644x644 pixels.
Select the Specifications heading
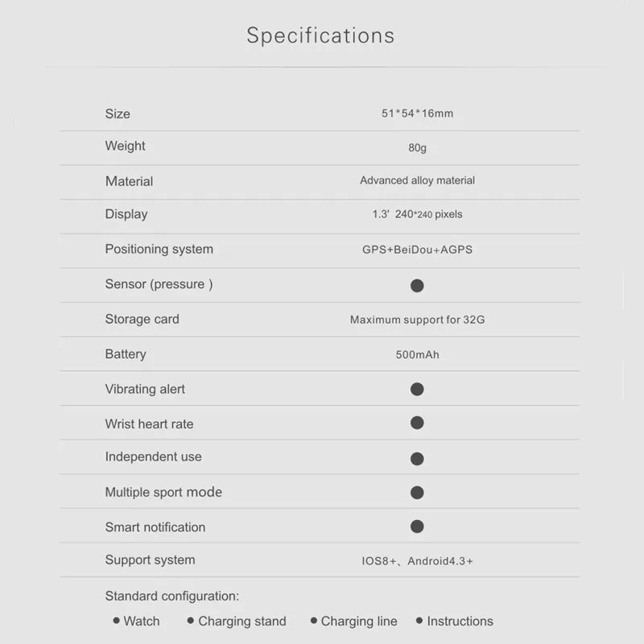320,35
